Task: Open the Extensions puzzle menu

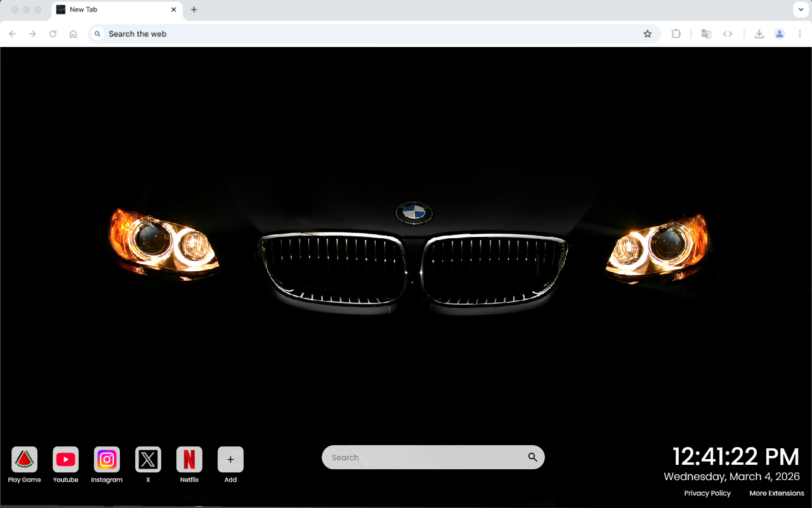Action: [x=676, y=34]
